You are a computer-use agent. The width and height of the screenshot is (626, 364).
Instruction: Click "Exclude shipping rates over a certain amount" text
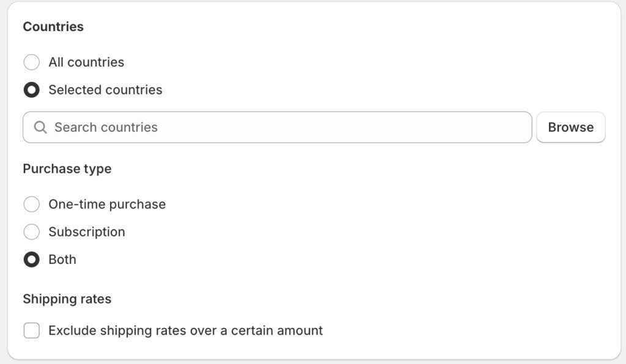185,331
